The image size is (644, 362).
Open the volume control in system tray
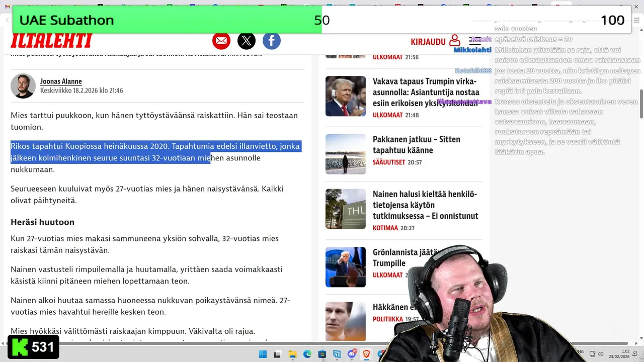click(600, 354)
